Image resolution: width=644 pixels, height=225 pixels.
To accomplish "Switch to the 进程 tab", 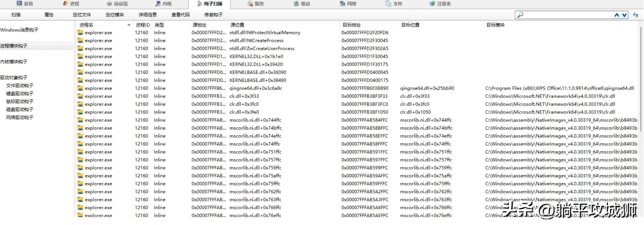I will (x=71, y=4).
